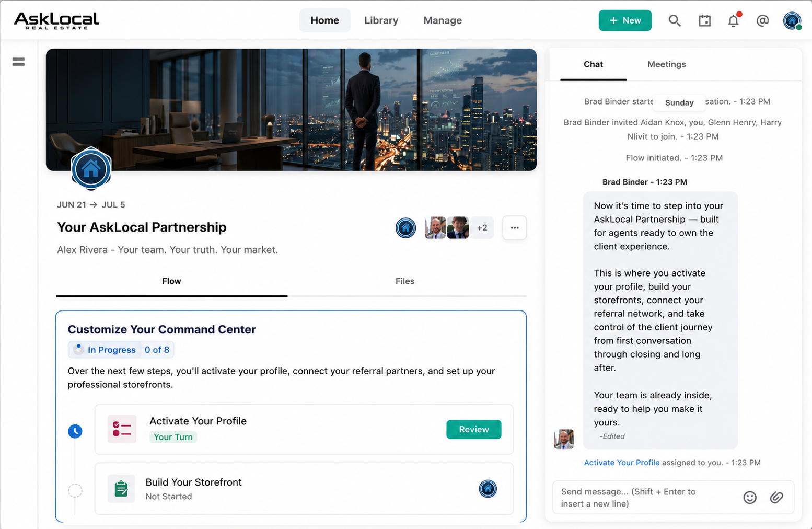Click the AskLocal Real Estate logo
This screenshot has width=812, height=529.
56,20
